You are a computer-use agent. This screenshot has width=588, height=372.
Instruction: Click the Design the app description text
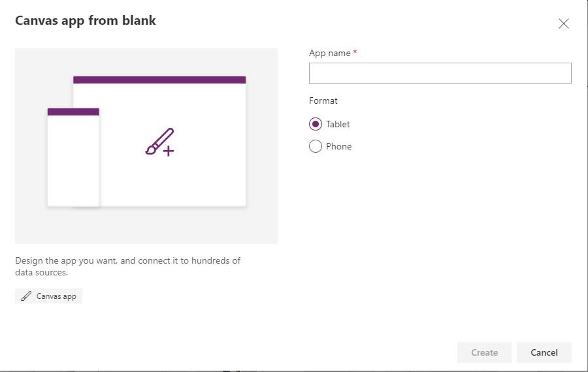[x=127, y=266]
